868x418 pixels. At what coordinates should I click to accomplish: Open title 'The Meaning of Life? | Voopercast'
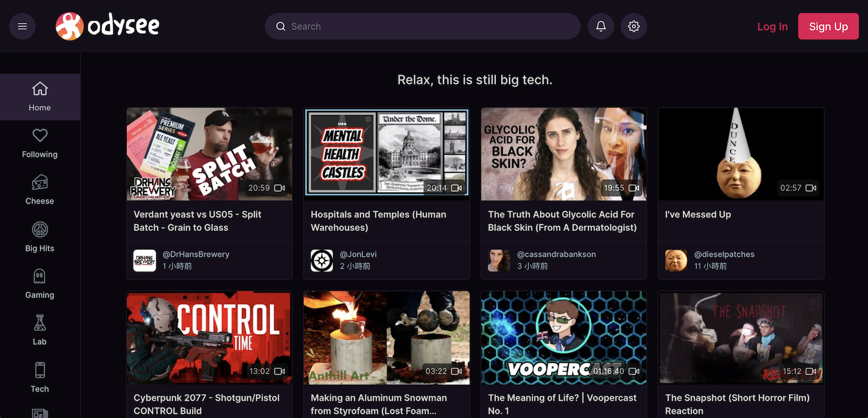click(x=562, y=404)
